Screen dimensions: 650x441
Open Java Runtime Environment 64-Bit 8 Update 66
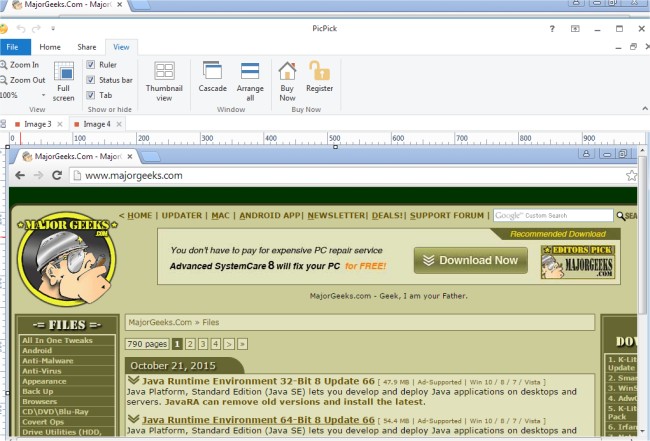[258, 419]
